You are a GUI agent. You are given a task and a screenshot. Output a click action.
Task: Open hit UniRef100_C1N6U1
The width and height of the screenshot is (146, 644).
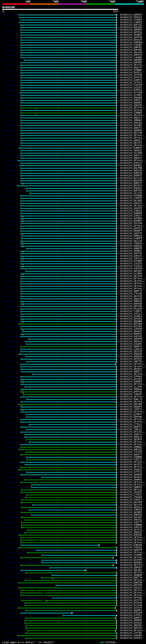(x=131, y=22)
